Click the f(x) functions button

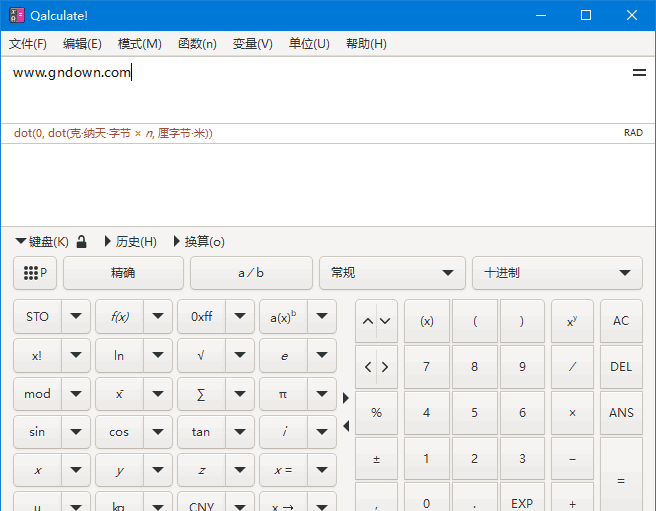119,317
